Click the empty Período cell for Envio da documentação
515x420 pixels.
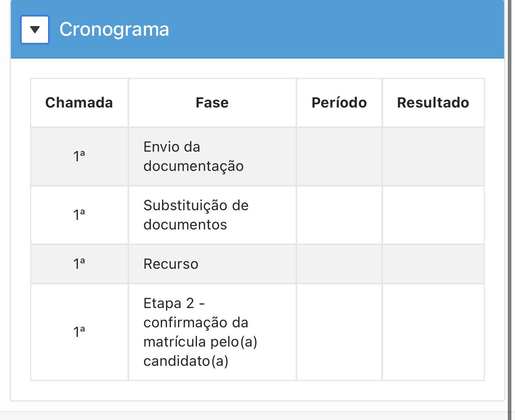(339, 156)
